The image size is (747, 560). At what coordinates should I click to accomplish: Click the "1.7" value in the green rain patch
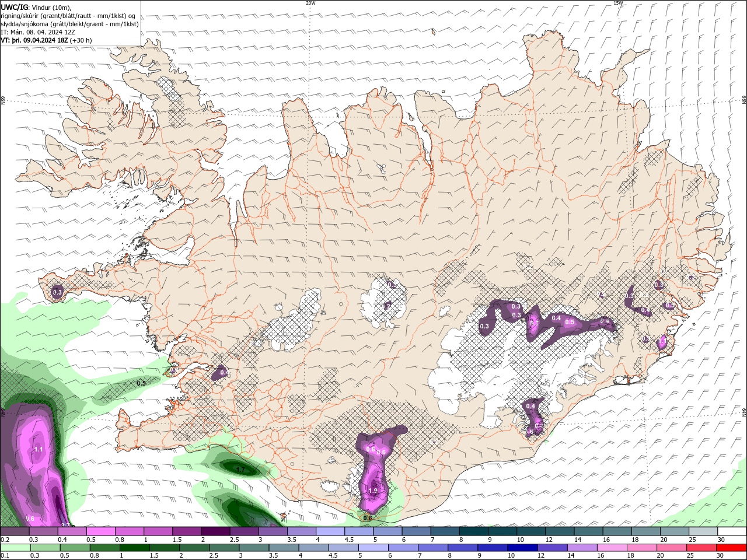[240, 470]
